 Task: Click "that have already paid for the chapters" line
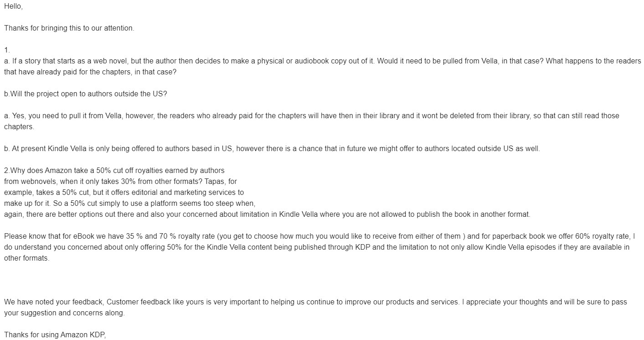click(x=87, y=72)
